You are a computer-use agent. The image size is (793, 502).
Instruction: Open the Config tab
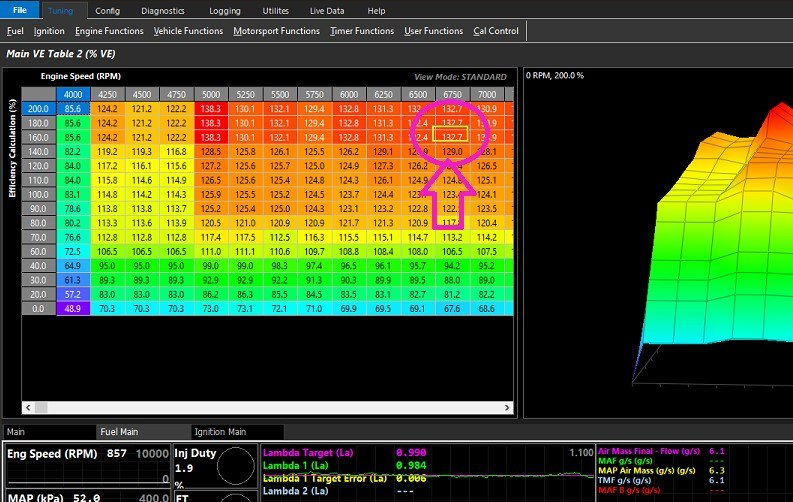pos(107,11)
